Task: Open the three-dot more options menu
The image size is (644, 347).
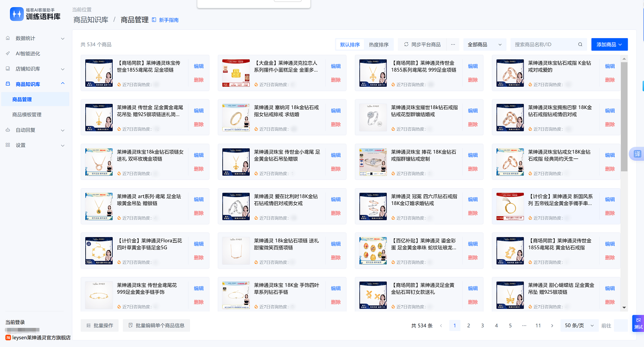Action: click(x=453, y=45)
